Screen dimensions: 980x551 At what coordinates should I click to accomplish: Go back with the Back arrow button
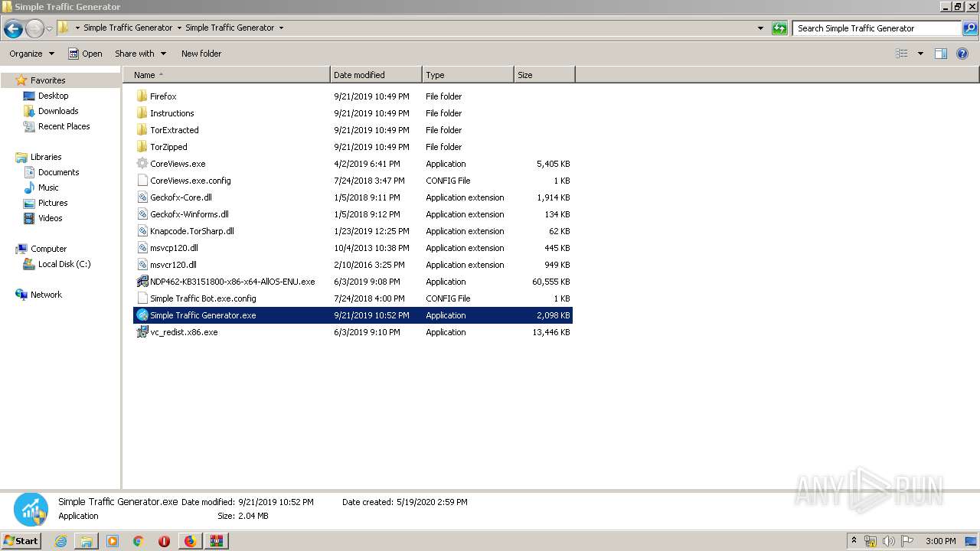(13, 28)
